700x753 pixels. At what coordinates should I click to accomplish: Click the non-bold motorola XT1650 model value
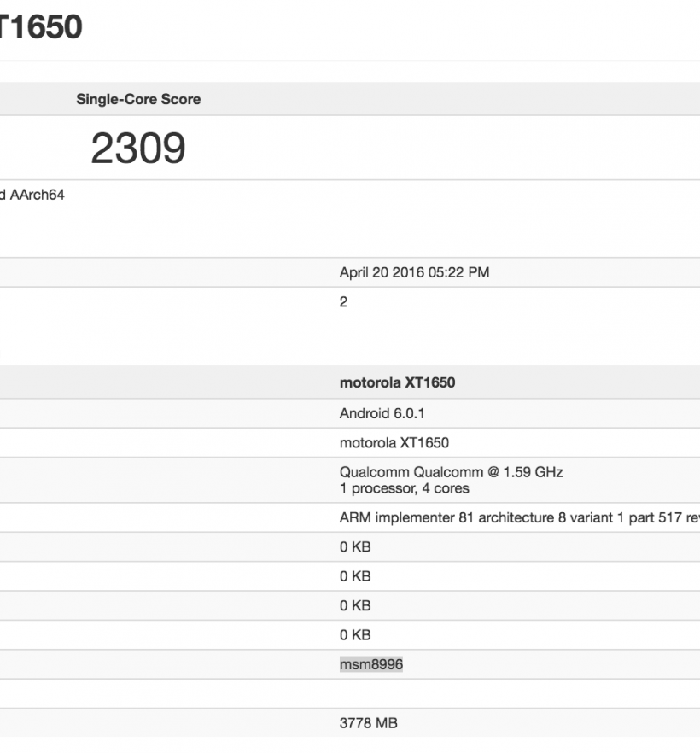[x=394, y=442]
